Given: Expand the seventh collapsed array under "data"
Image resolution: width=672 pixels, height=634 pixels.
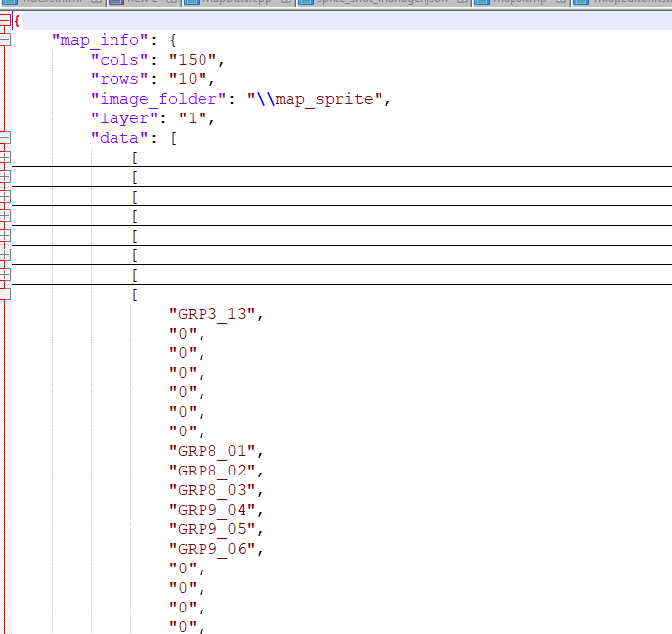Looking at the screenshot, I should 5,275.
